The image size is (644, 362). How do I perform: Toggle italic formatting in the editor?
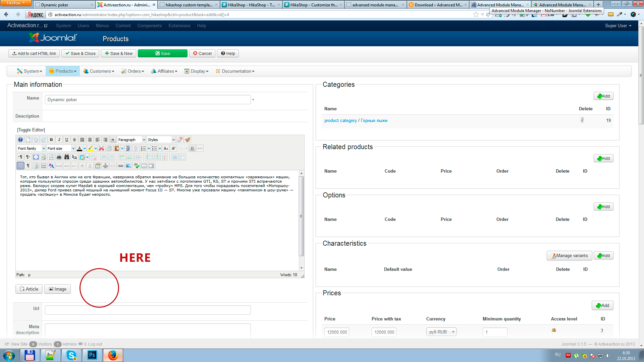click(59, 140)
